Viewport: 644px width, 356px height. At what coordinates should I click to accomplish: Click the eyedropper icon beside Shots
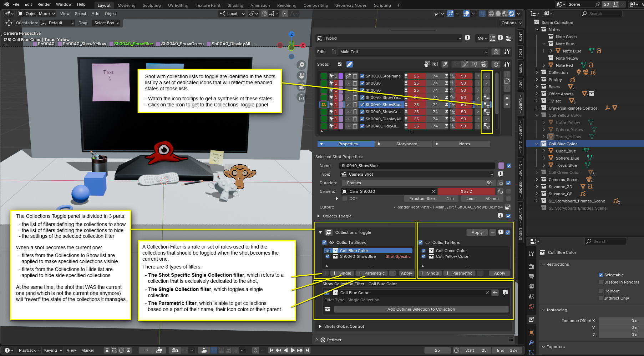point(445,64)
